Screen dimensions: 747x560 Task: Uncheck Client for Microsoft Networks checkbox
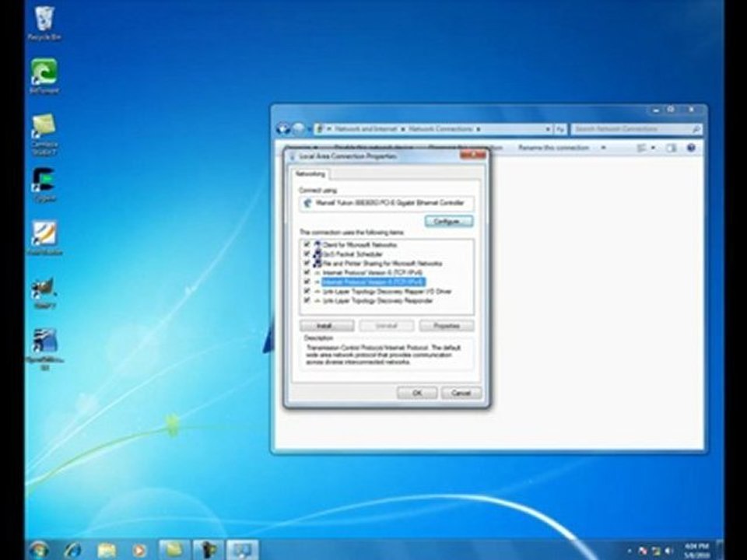(307, 244)
